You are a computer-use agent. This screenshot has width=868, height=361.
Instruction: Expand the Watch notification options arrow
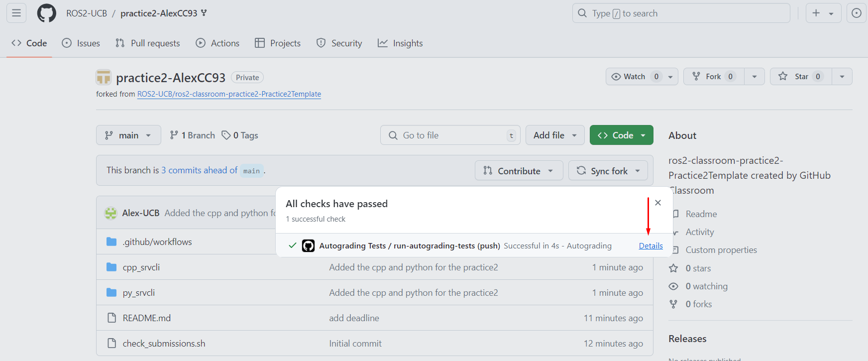tap(671, 77)
